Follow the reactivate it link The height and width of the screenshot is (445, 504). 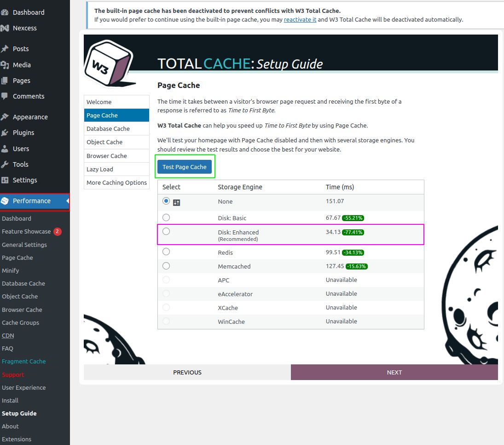pos(300,19)
